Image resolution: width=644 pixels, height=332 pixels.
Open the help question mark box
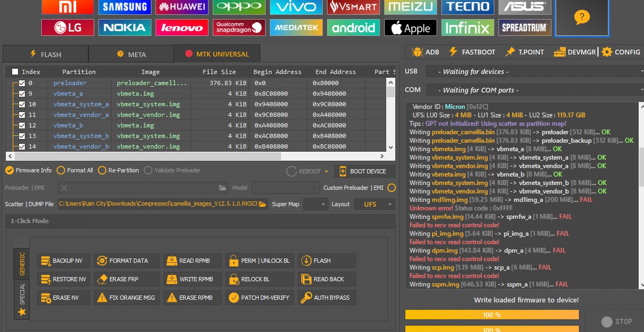click(582, 17)
